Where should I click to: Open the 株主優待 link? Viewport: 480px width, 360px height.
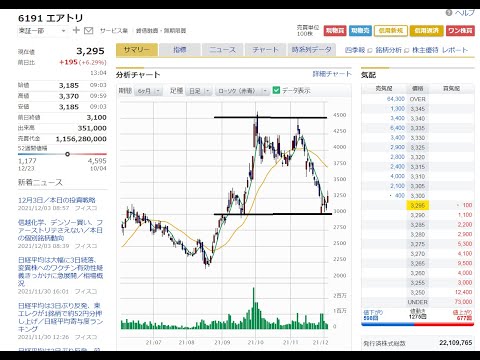425,50
